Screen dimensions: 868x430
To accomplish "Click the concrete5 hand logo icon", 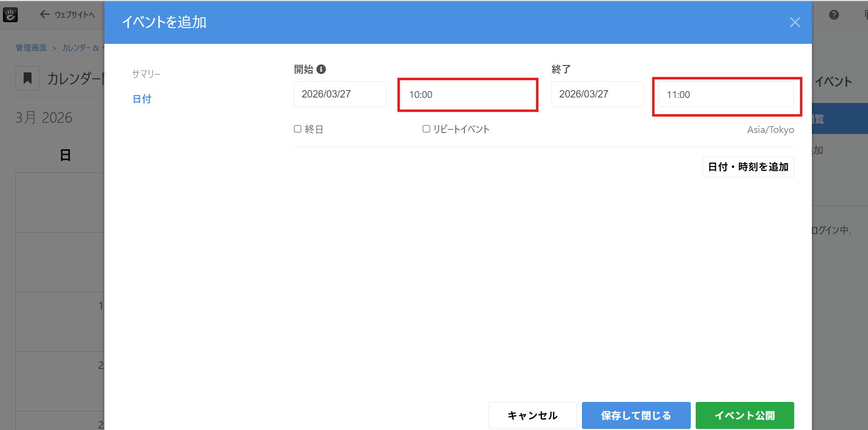I will pos(10,15).
